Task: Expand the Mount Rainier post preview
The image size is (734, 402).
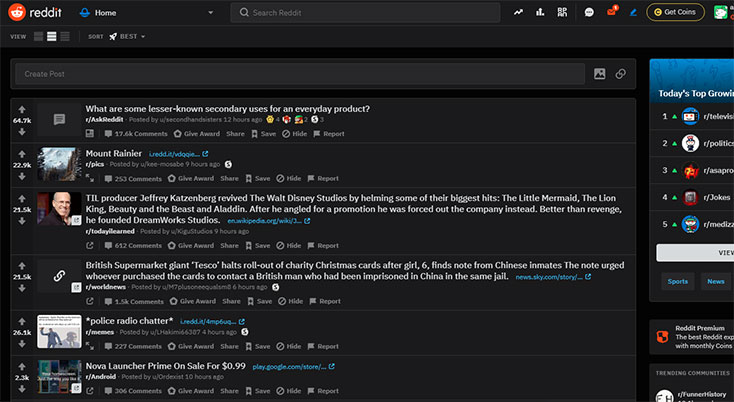Action: (89, 178)
